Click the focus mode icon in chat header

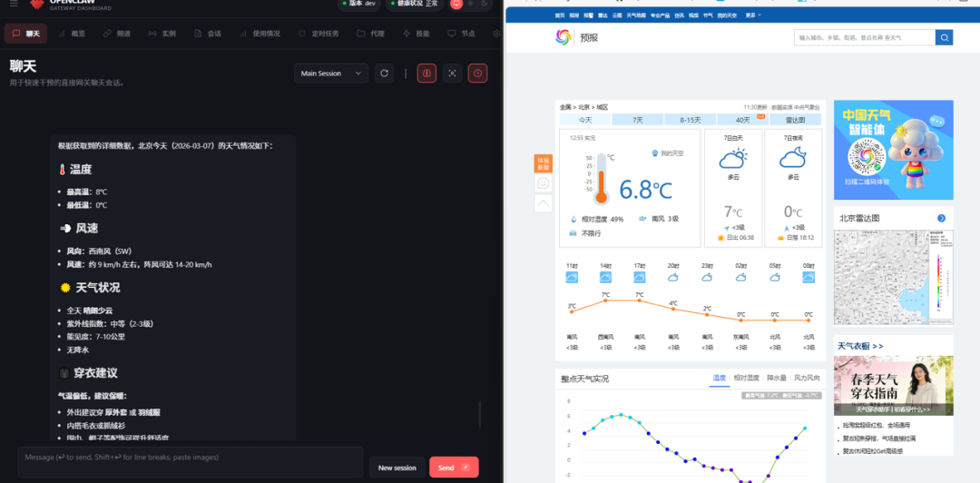pyautogui.click(x=453, y=74)
